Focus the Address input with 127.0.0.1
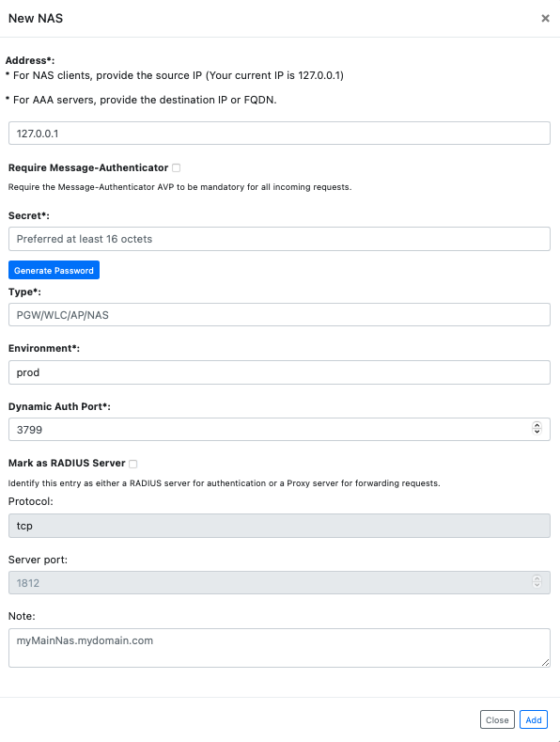 point(279,134)
